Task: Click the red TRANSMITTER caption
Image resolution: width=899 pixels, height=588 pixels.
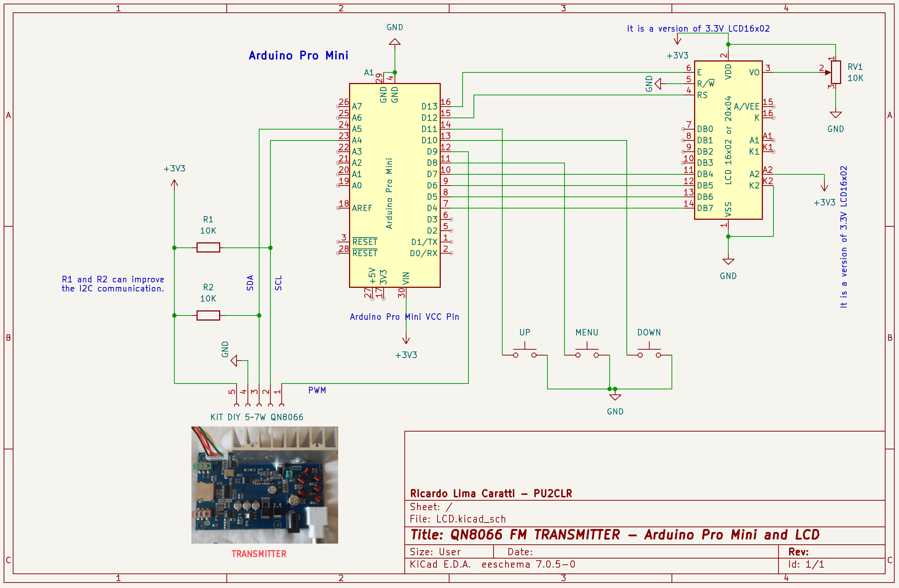Action: point(259,554)
